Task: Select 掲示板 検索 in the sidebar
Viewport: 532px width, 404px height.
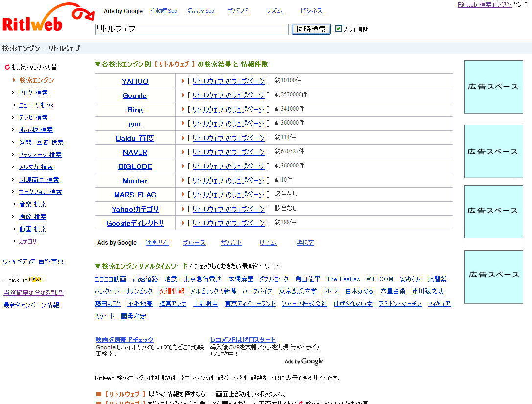Action: point(36,130)
